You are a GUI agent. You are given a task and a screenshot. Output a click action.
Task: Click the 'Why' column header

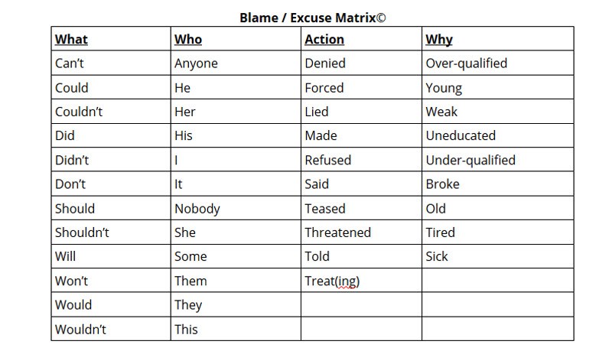coord(439,40)
